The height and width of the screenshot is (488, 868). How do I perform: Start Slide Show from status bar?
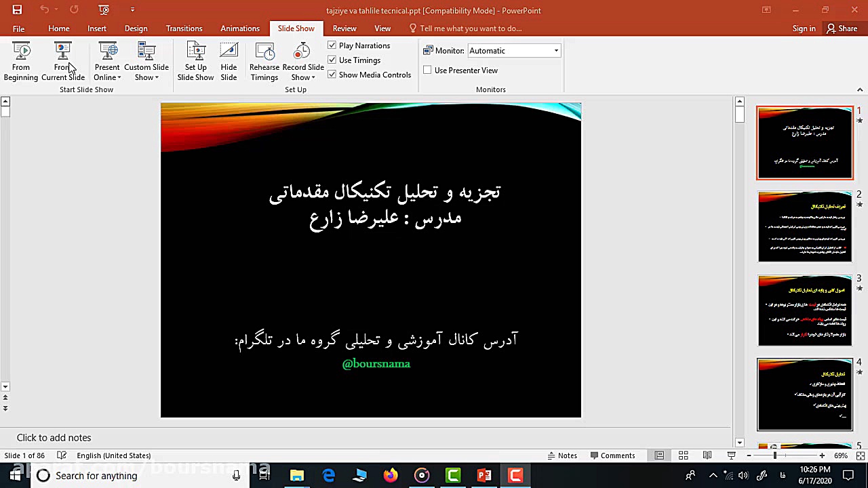click(x=731, y=455)
